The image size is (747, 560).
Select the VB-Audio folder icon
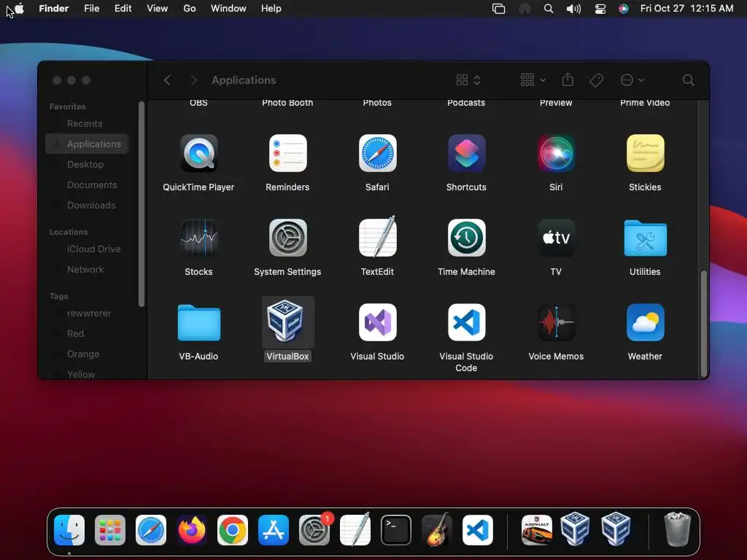198,322
